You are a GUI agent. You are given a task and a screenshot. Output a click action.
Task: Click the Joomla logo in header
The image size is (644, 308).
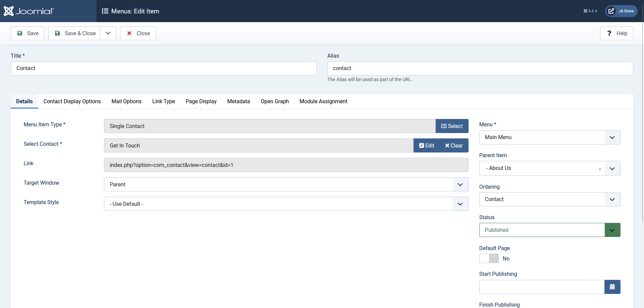coord(29,11)
